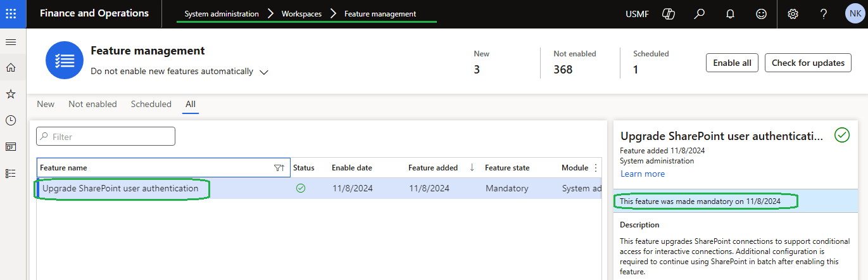Click the Enable all button
The width and height of the screenshot is (868, 280).
[x=732, y=63]
